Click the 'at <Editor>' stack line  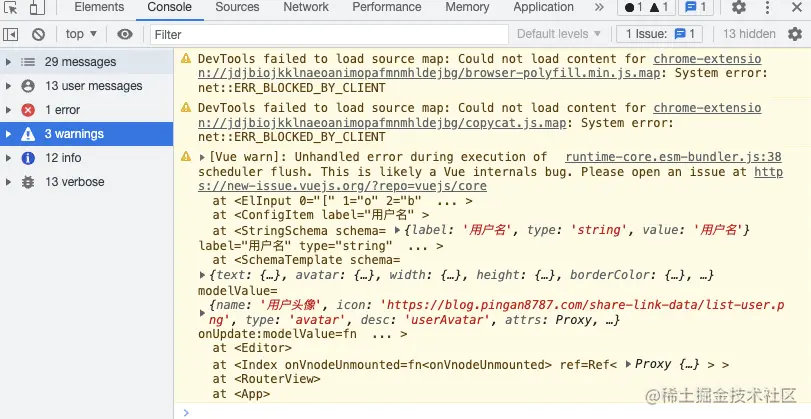(252, 348)
